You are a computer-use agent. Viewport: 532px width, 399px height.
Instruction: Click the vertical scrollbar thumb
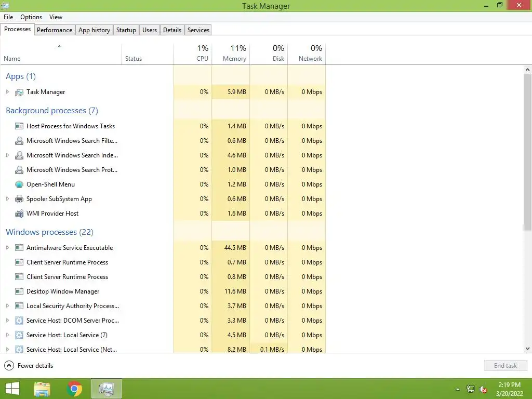(527, 152)
